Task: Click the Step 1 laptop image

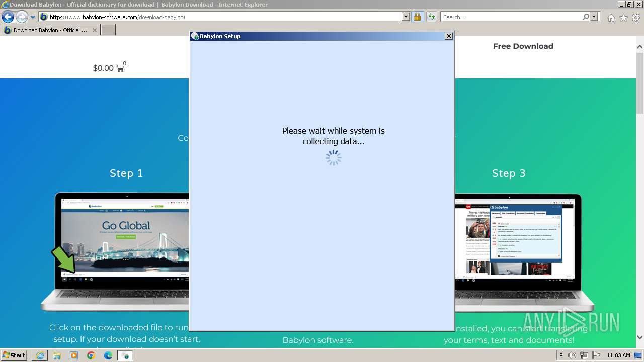Action: coord(116,252)
